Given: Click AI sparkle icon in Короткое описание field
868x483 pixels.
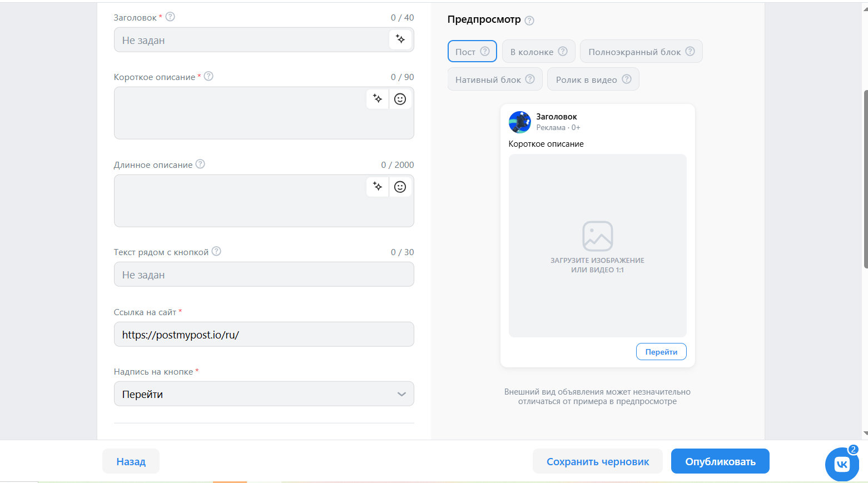Looking at the screenshot, I should [378, 99].
